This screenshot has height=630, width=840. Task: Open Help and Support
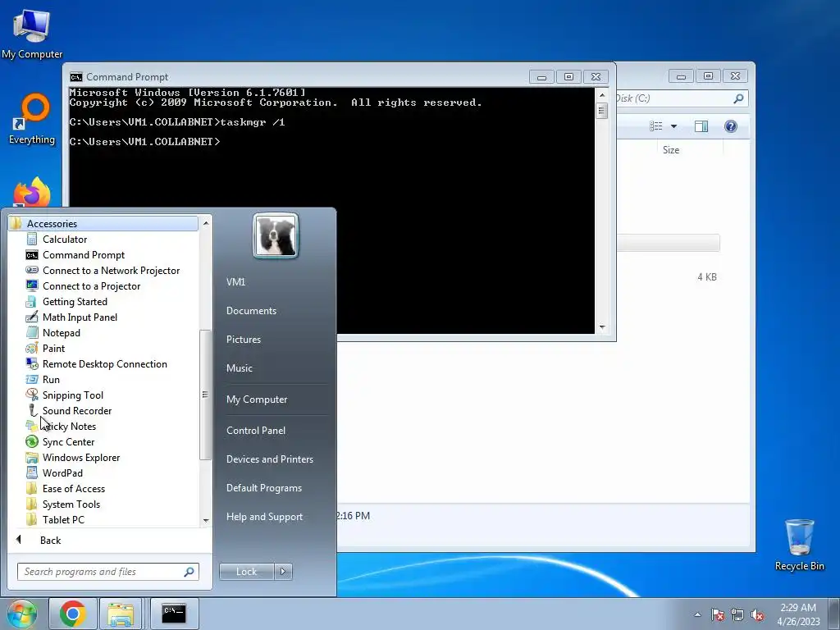click(264, 517)
